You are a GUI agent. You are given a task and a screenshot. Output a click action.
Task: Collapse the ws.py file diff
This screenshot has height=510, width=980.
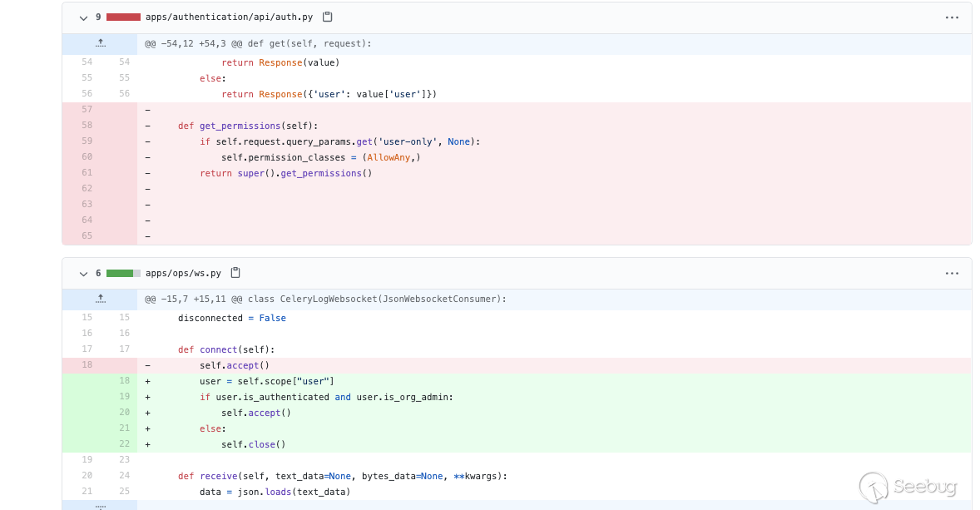[x=83, y=273]
